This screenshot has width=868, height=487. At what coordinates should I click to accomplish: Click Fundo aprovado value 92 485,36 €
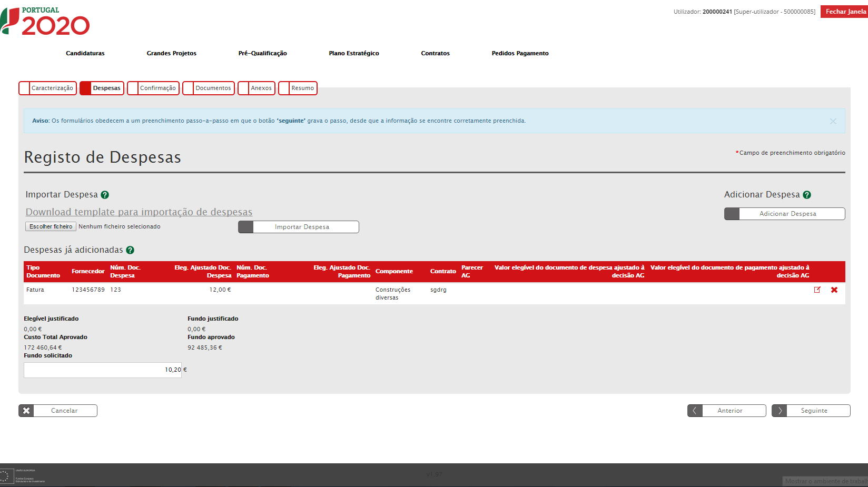click(205, 348)
